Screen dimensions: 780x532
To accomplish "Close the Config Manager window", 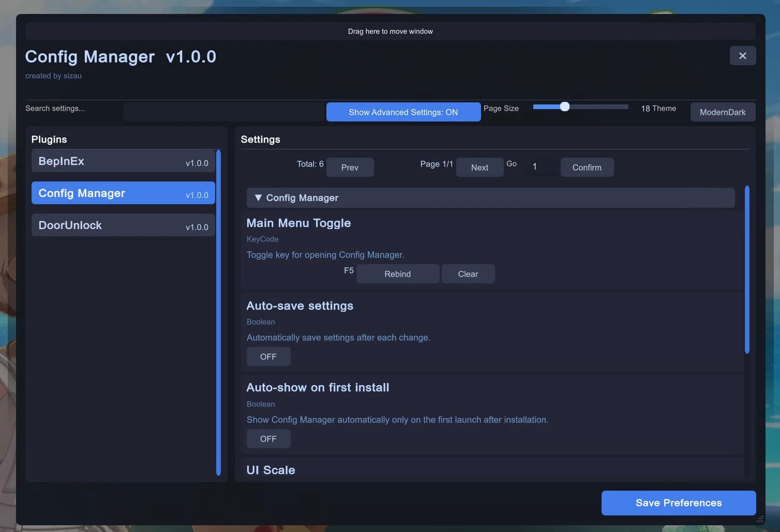I will click(x=742, y=56).
